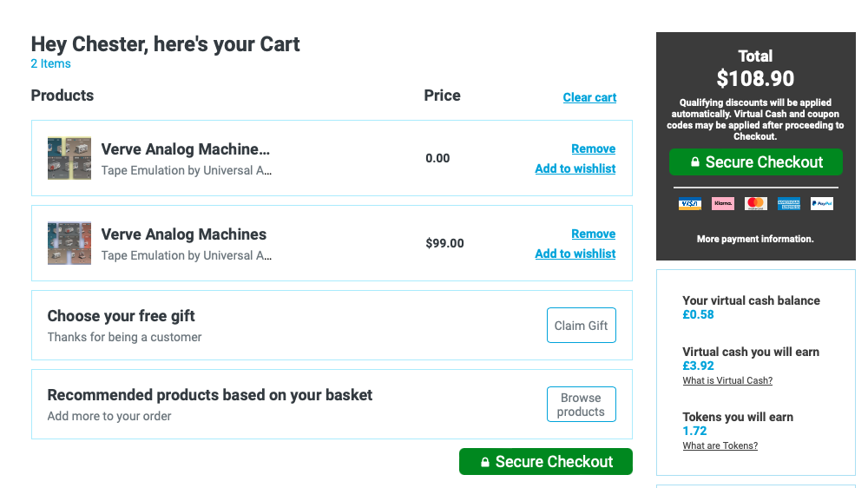Screen dimensions: 868x488
Task: Add the free item to wishlist
Action: pyautogui.click(x=575, y=168)
